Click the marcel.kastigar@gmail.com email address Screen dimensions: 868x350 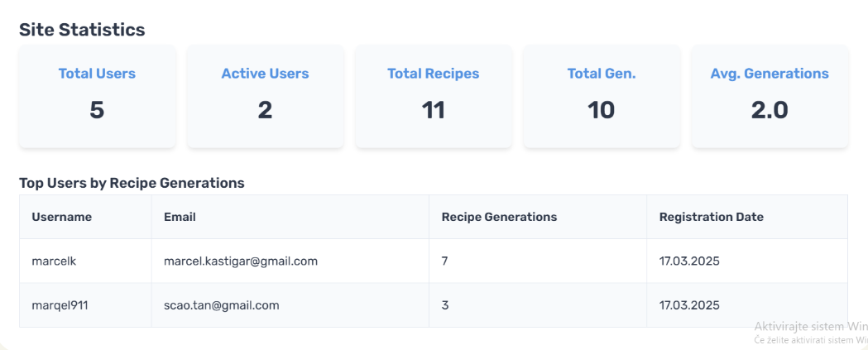pyautogui.click(x=241, y=261)
